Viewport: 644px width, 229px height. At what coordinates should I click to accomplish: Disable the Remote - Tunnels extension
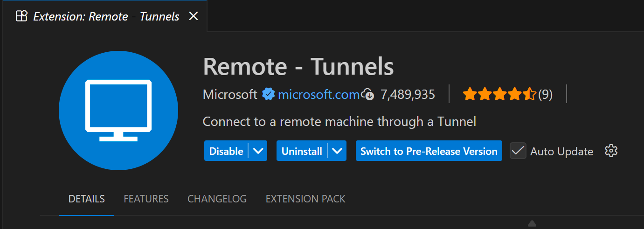(226, 151)
